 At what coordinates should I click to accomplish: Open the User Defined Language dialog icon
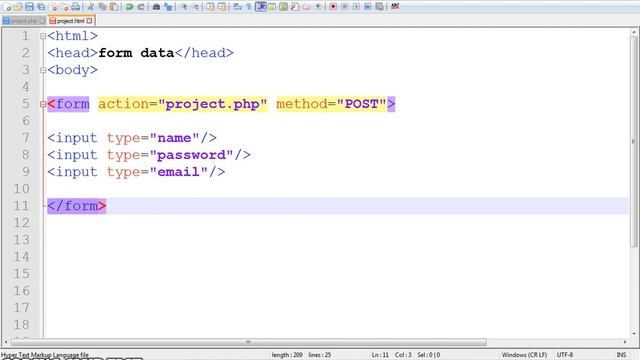tap(272, 7)
